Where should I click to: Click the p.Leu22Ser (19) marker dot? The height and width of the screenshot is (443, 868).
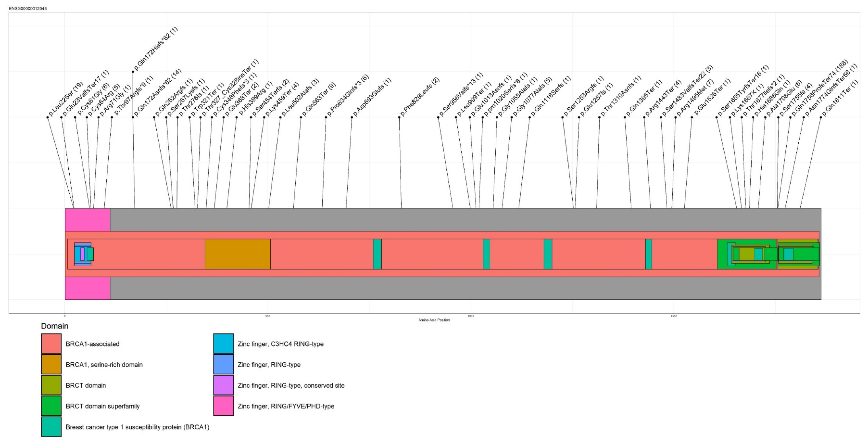coord(48,117)
